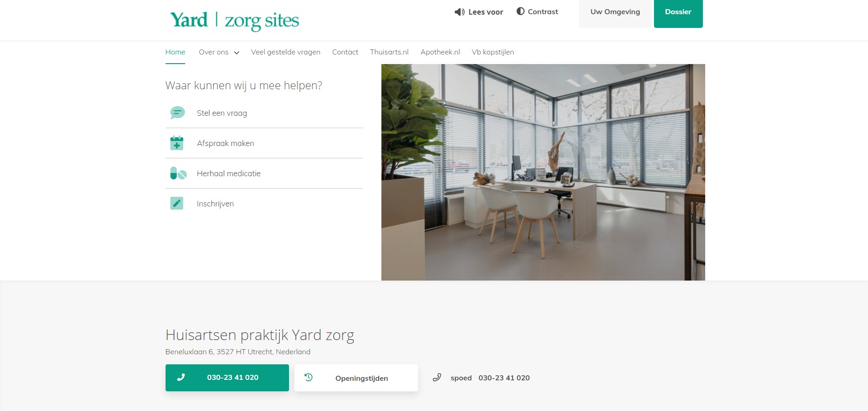Click the pills icon for Herhaal medicatie
The image size is (868, 411).
pyautogui.click(x=178, y=173)
